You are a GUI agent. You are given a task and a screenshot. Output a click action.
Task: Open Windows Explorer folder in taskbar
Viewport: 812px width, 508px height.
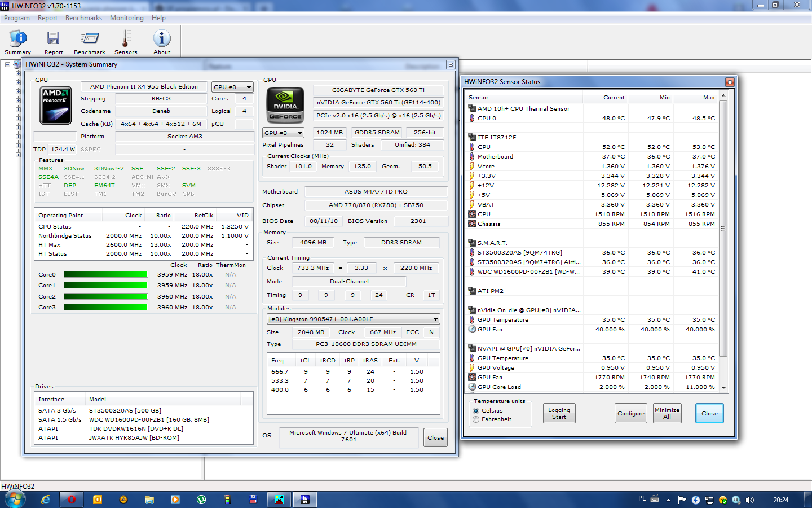pos(149,500)
